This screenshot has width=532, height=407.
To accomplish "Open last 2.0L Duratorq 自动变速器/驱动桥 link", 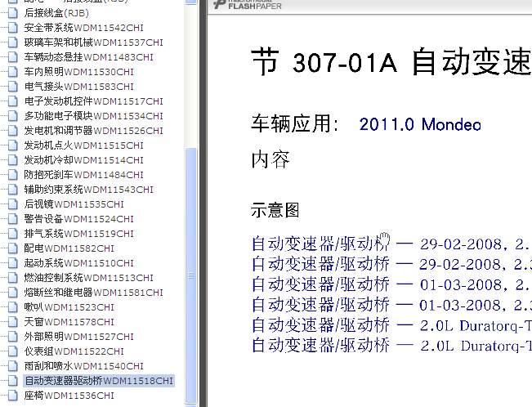I will point(391,346).
